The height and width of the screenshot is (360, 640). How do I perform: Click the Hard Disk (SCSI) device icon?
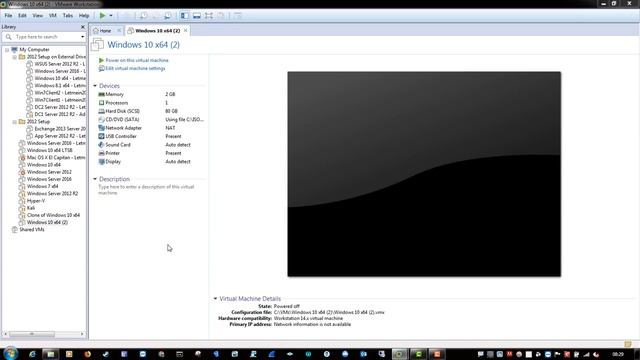[x=101, y=111]
